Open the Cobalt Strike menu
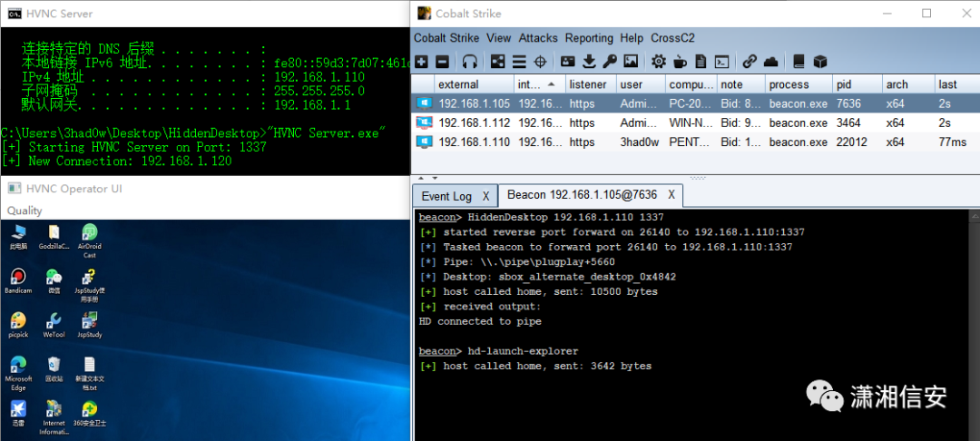 tap(446, 38)
